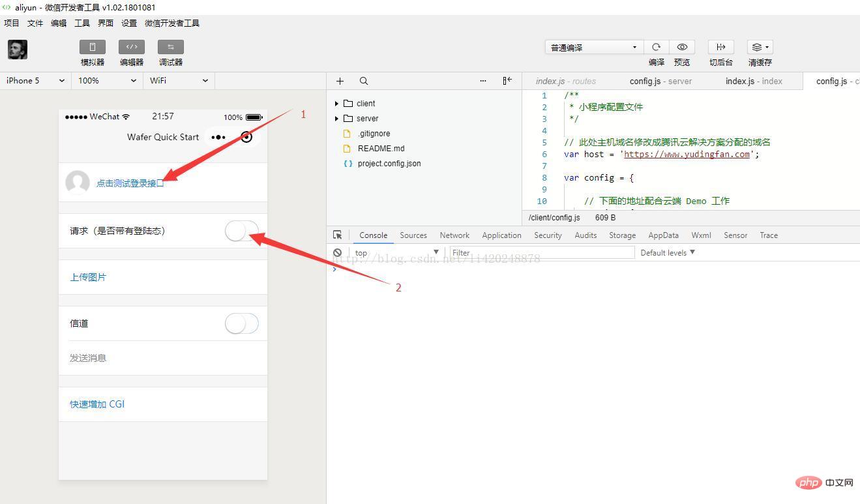Click the switch-to-background icon (切后台)
This screenshot has width=860, height=504.
(721, 47)
